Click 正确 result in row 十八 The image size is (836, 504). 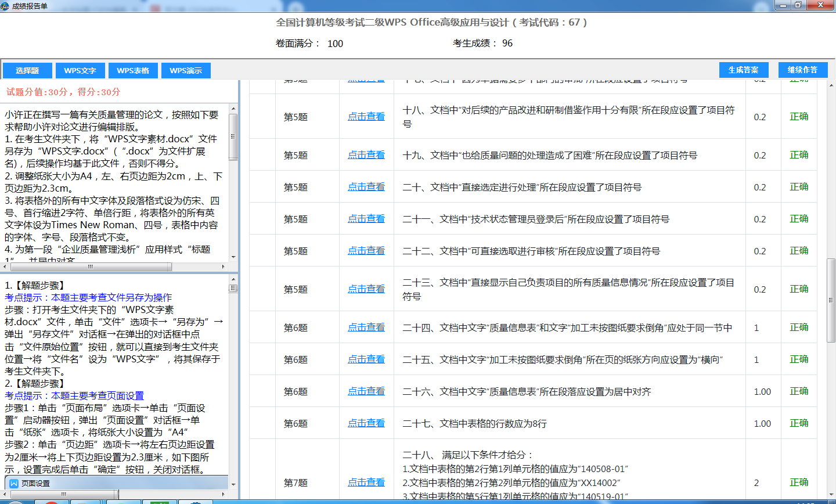(799, 117)
